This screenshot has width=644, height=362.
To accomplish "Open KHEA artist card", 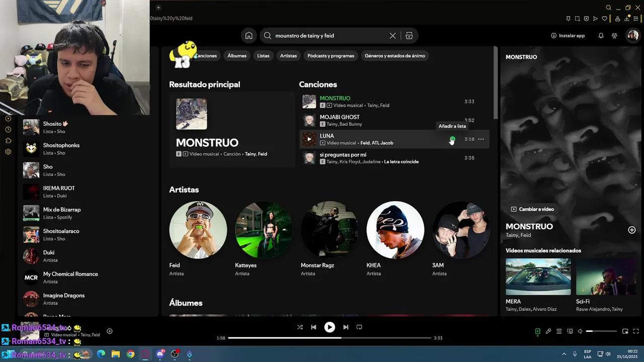I will click(x=395, y=238).
